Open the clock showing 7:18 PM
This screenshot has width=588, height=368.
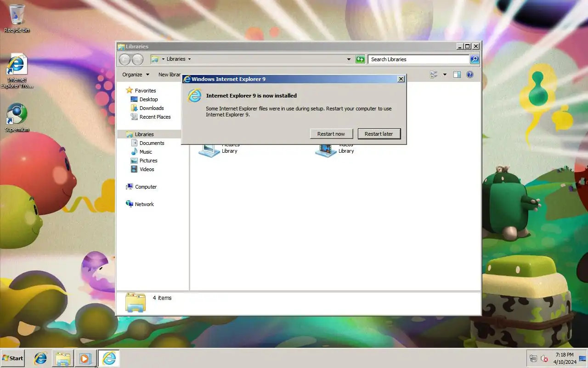(x=565, y=358)
